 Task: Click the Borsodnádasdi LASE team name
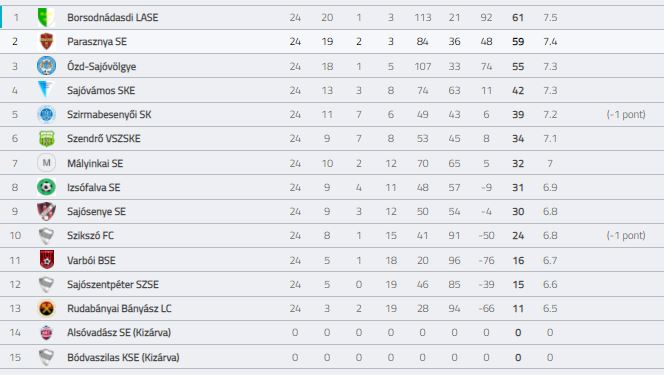[x=113, y=17]
